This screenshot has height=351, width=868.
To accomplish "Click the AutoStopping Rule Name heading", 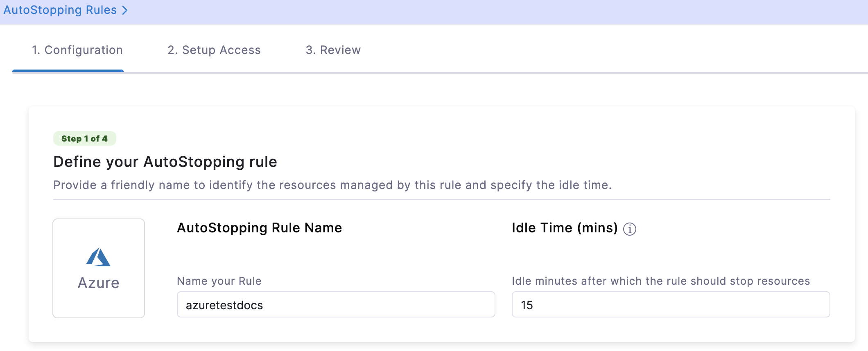I will pos(259,228).
